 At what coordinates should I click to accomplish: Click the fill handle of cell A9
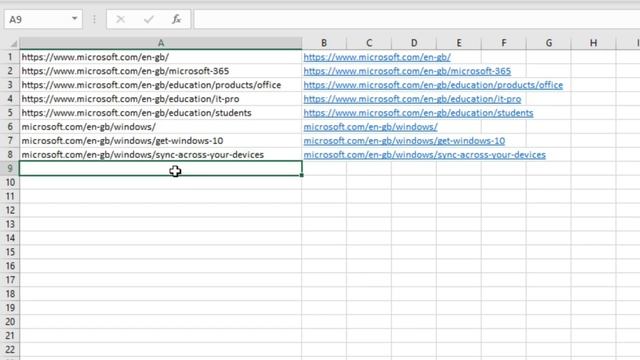[x=302, y=175]
